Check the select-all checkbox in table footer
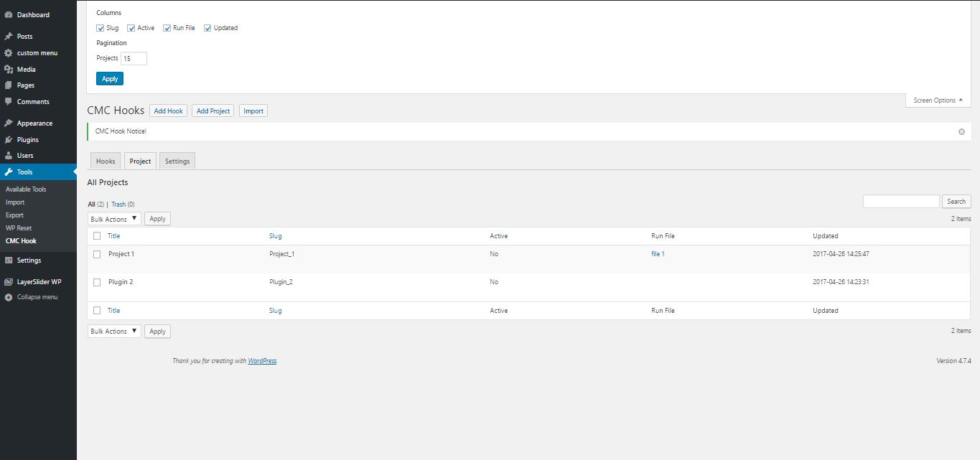This screenshot has height=460, width=980. click(97, 311)
